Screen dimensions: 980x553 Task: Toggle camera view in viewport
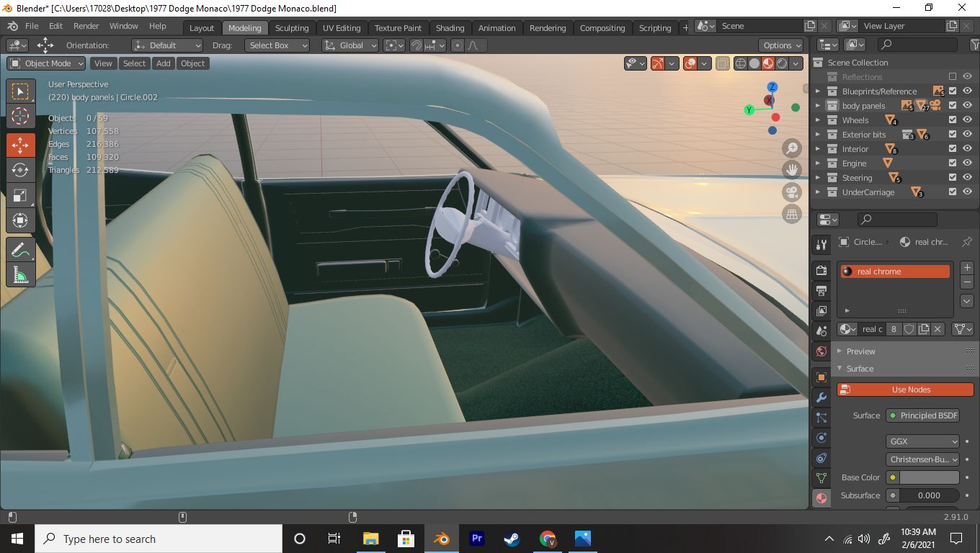(x=792, y=192)
